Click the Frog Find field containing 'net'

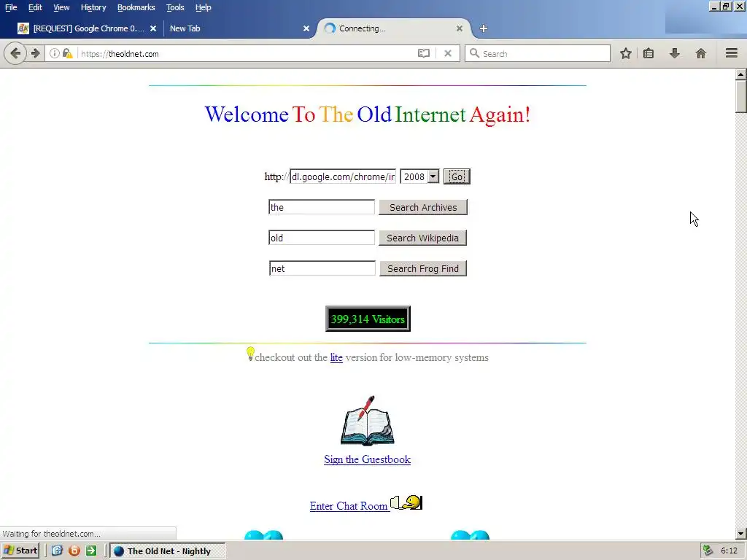[322, 268]
